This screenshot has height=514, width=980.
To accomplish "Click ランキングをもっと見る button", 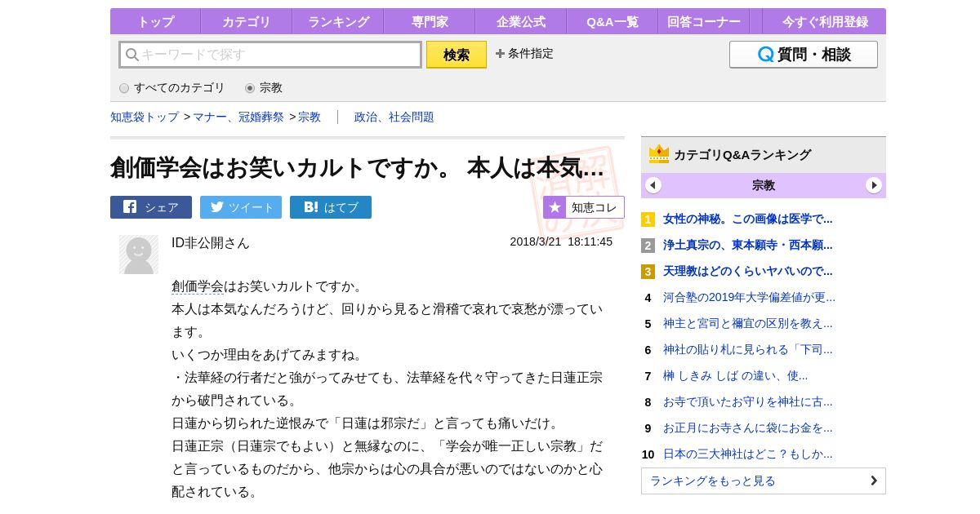I will tap(764, 481).
